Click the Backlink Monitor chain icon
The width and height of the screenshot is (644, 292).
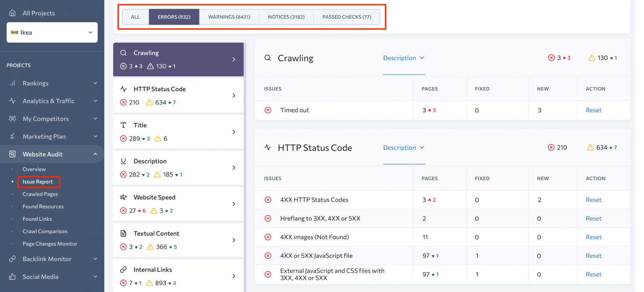(13, 259)
